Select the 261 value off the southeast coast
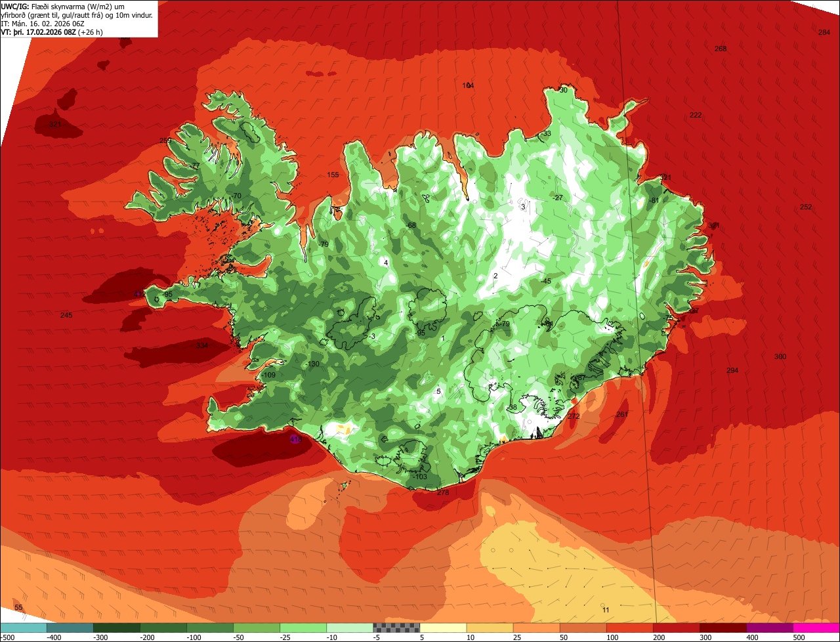 coord(622,414)
